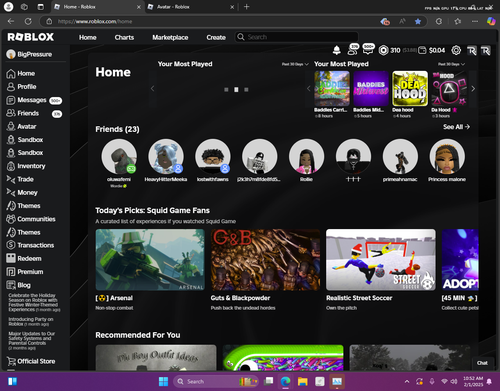Open the settings gear in Roblox header

[x=456, y=50]
